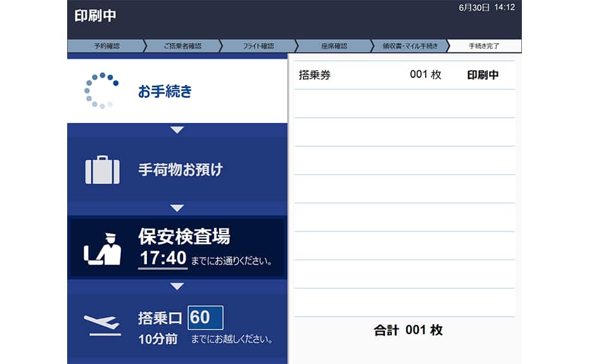This screenshot has width=589, height=364.
Task: Click the suitcase baggage icon
Action: (x=102, y=170)
